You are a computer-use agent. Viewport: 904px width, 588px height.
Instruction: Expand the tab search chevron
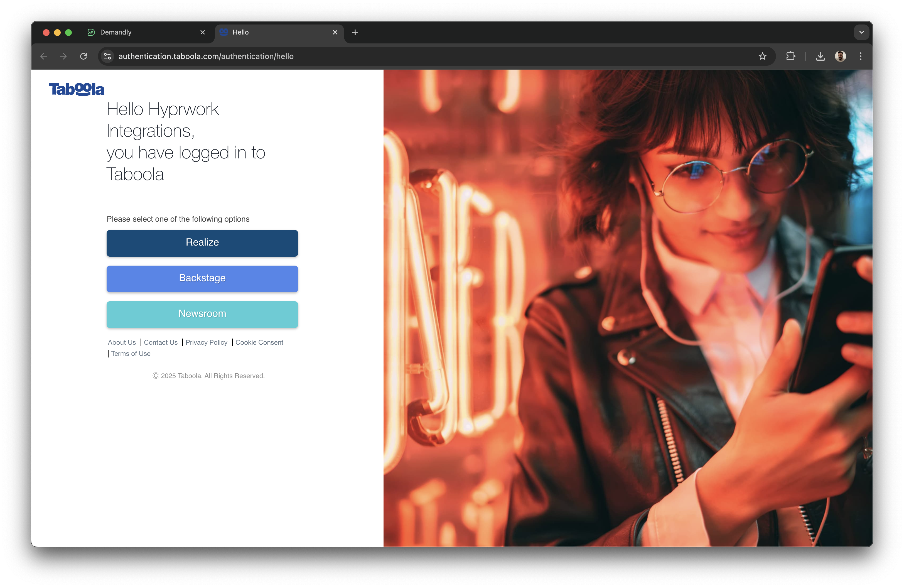(x=861, y=32)
